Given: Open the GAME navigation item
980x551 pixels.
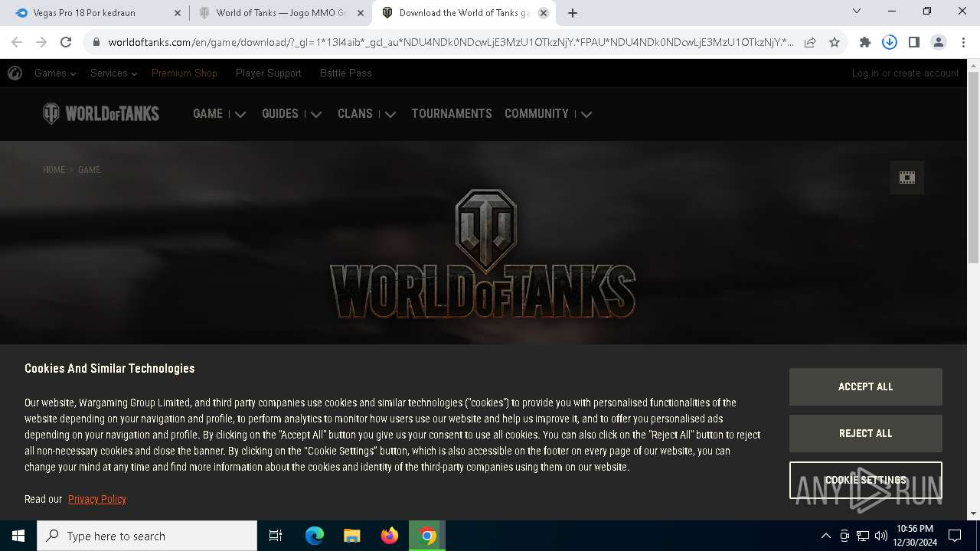Looking at the screenshot, I should [x=207, y=113].
